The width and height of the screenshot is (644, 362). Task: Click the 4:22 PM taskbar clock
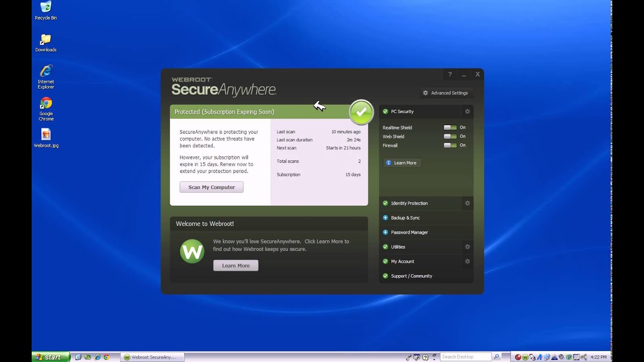[x=599, y=357]
